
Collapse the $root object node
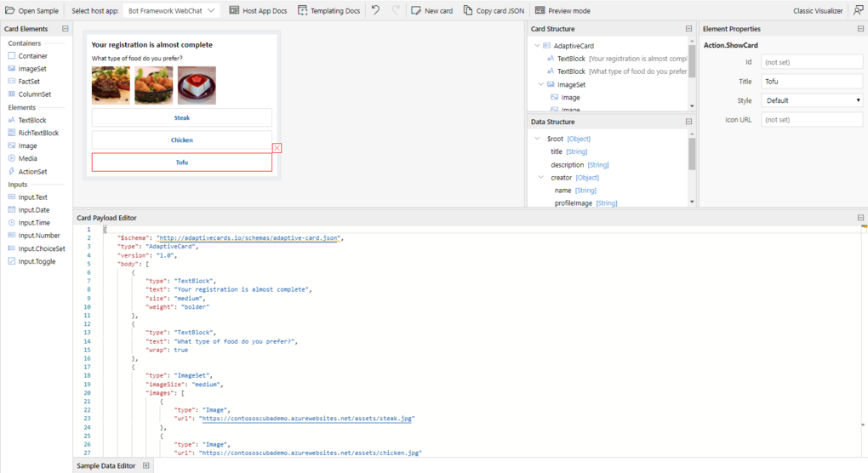537,139
